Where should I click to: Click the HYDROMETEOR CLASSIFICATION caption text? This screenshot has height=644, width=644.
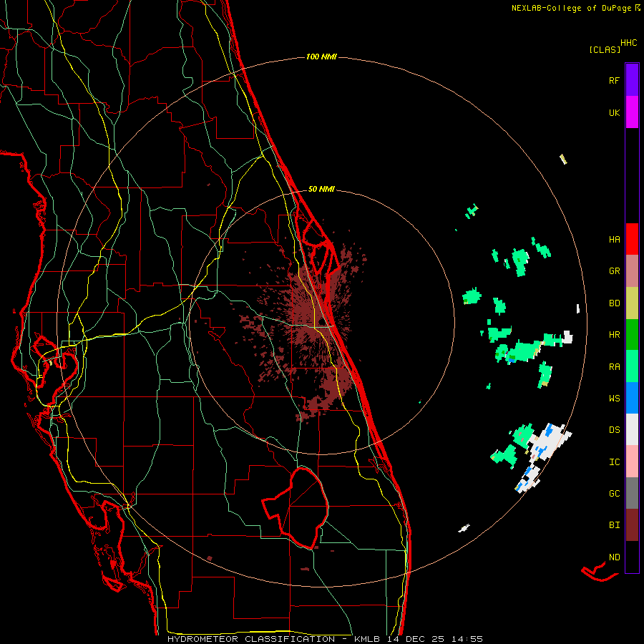pyautogui.click(x=251, y=639)
